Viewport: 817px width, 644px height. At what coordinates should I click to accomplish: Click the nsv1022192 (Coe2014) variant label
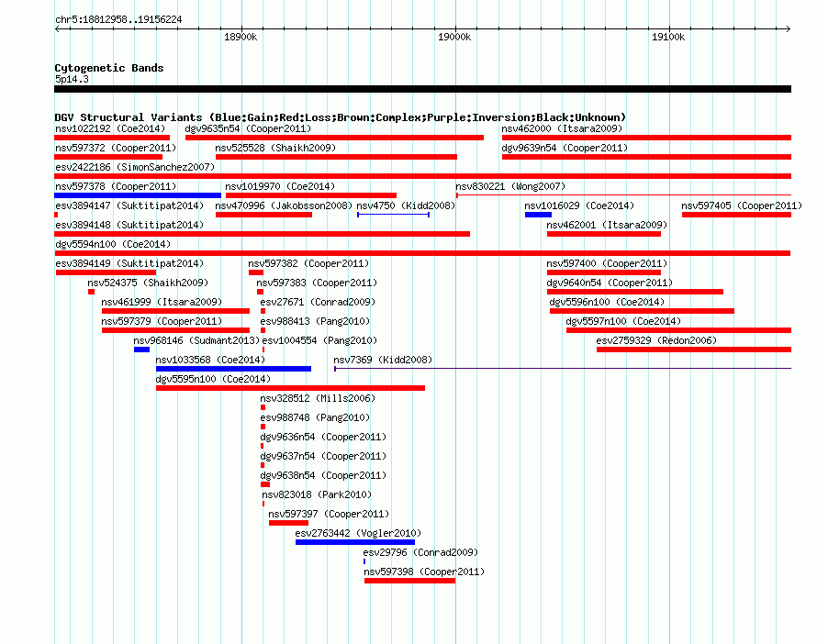[110, 128]
